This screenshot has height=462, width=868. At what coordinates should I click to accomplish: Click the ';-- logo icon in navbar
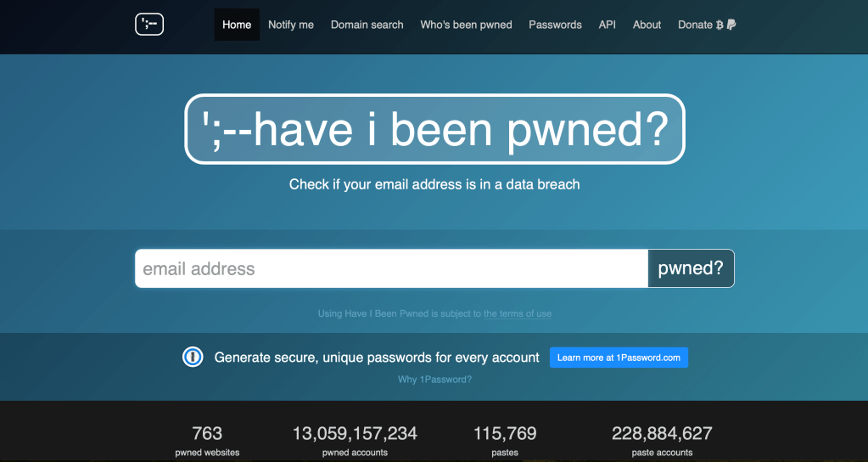point(148,25)
